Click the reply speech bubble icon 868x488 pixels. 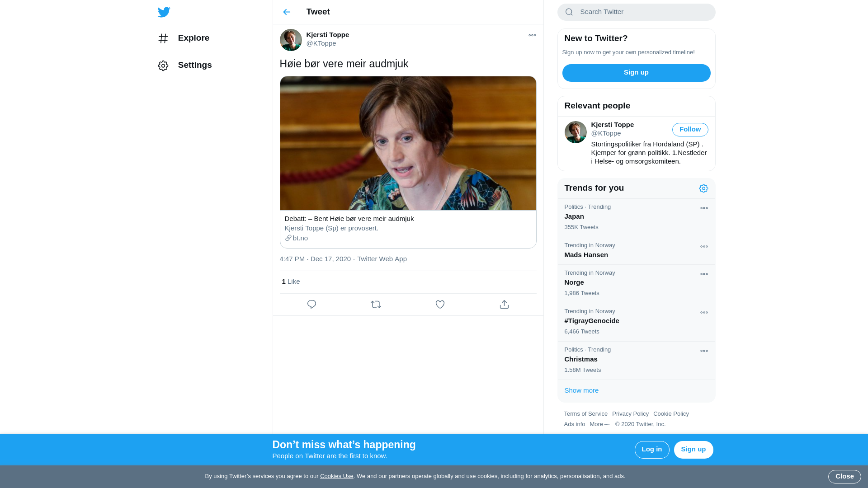[311, 305]
